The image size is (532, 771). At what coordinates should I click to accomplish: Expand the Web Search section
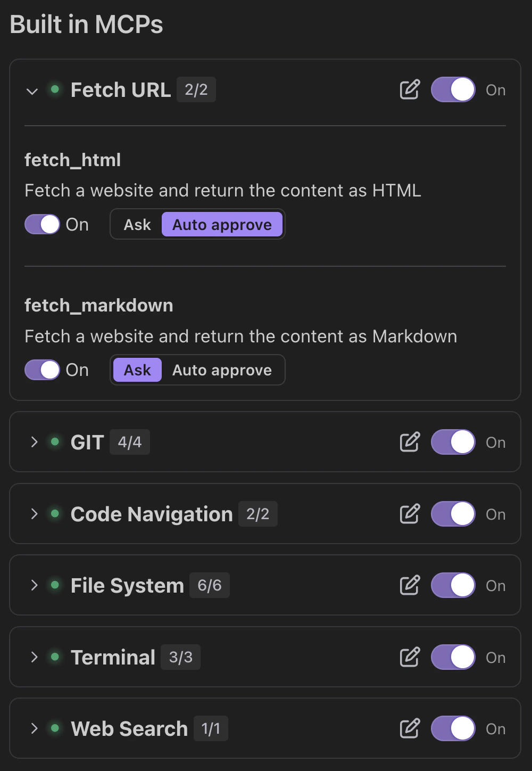(34, 728)
